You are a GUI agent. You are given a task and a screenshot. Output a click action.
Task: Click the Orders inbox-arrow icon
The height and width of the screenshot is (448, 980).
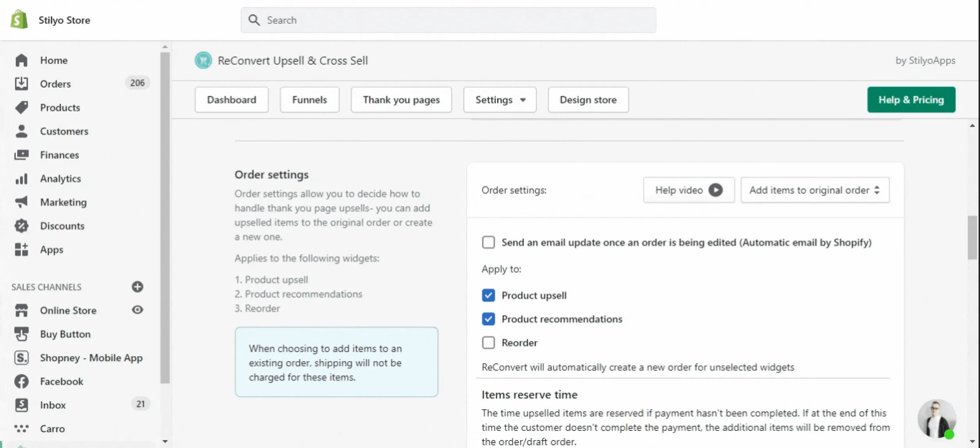pos(21,84)
